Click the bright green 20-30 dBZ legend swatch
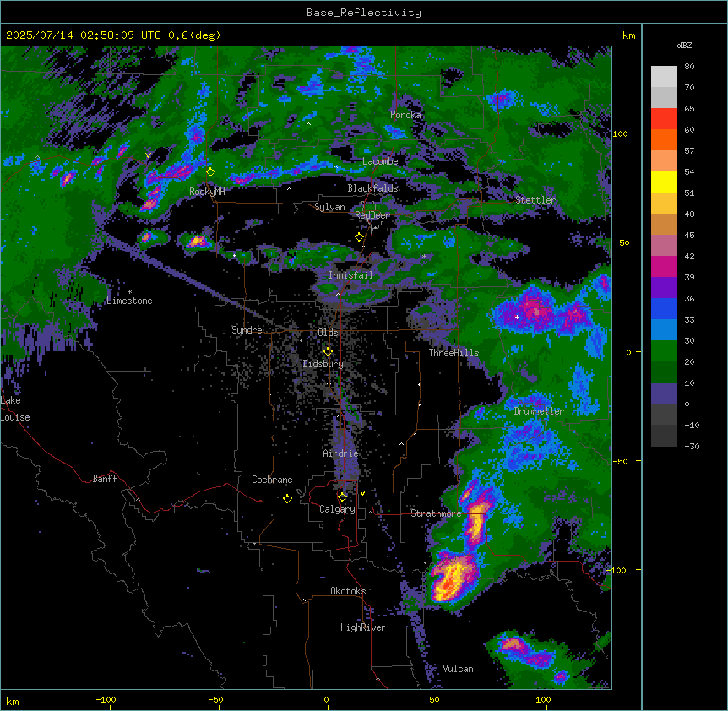Image resolution: width=728 pixels, height=711 pixels. (664, 351)
